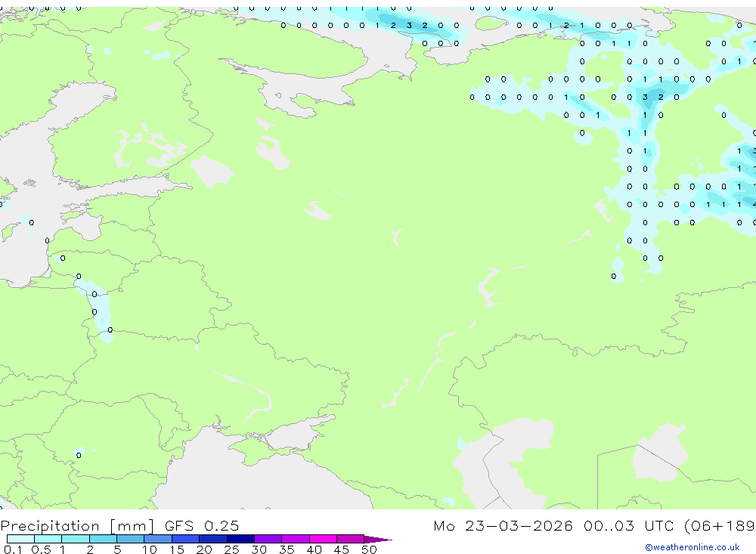This screenshot has height=554, width=756.
Task: Click the '10' legend scale label
Action: click(x=149, y=549)
